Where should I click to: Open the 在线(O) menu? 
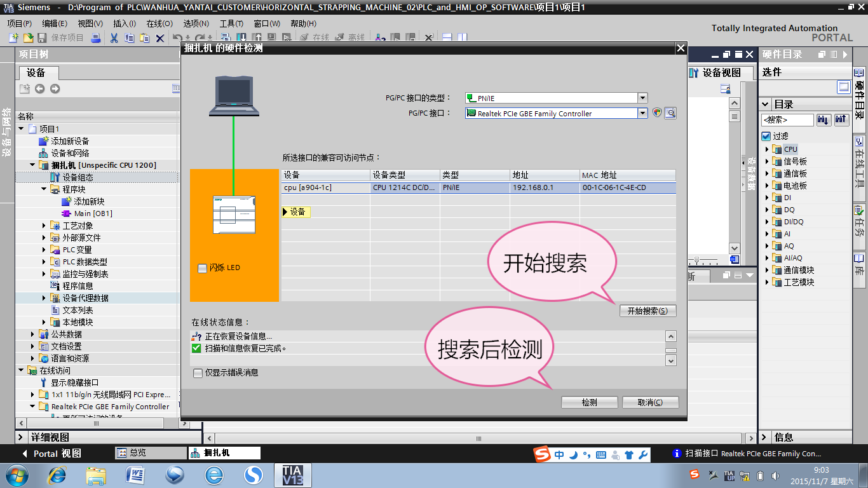point(159,24)
